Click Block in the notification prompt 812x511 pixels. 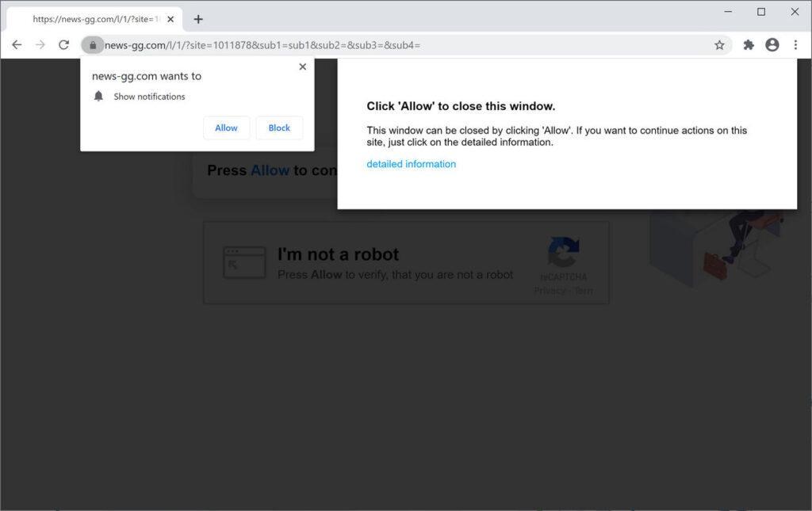click(x=279, y=128)
